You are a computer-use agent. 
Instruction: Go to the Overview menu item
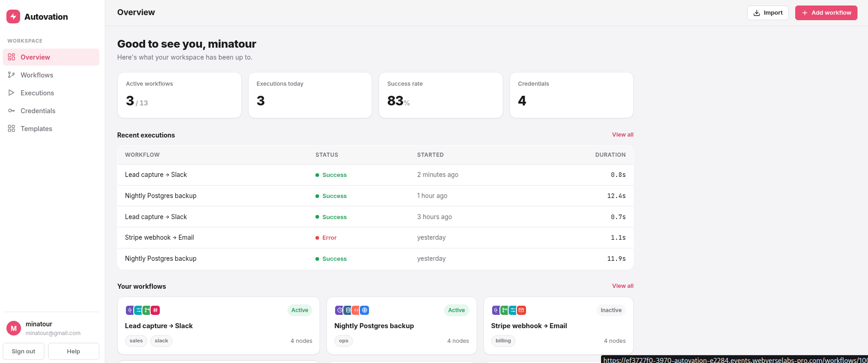pyautogui.click(x=51, y=57)
